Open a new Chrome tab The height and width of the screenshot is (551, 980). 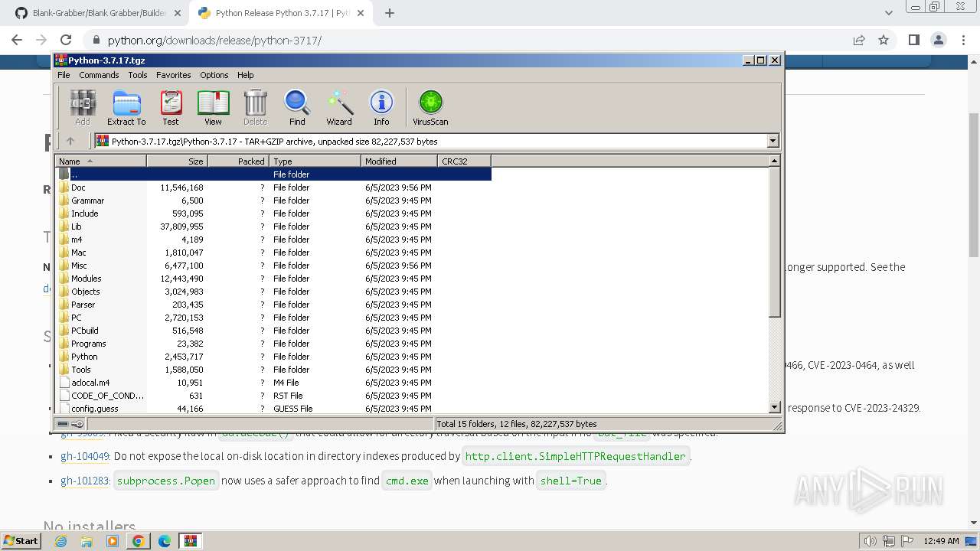pos(390,13)
